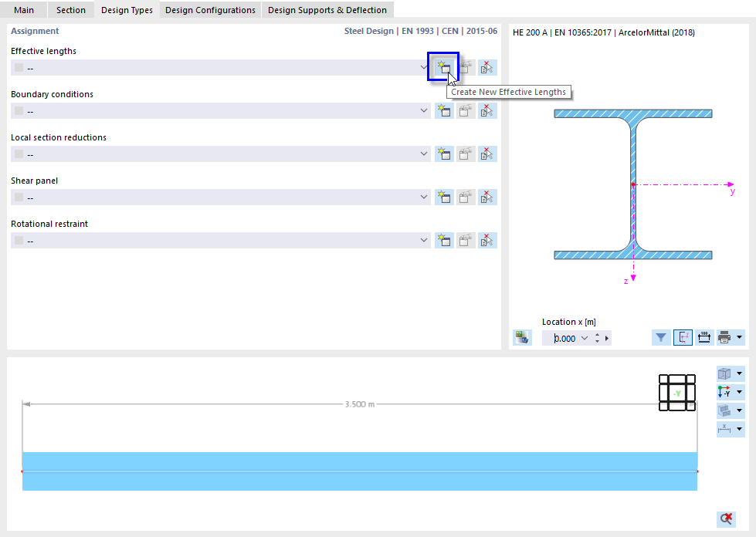The width and height of the screenshot is (756, 537).
Task: Click the navigation view grid widget
Action: coord(677,393)
